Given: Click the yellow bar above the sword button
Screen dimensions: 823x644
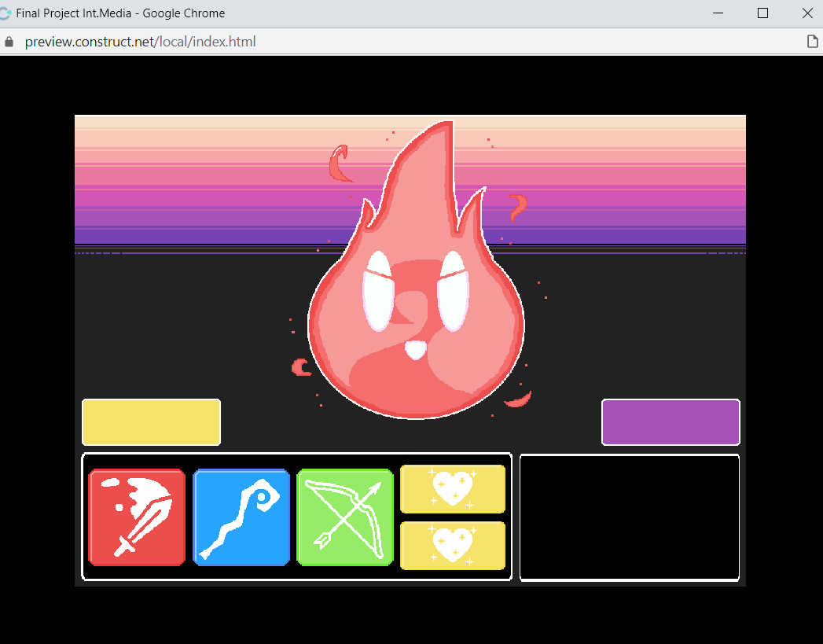Looking at the screenshot, I should (151, 422).
